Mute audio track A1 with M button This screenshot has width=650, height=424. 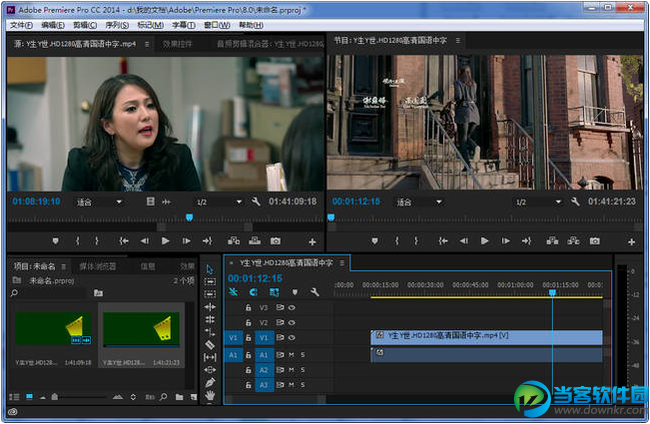pyautogui.click(x=291, y=354)
